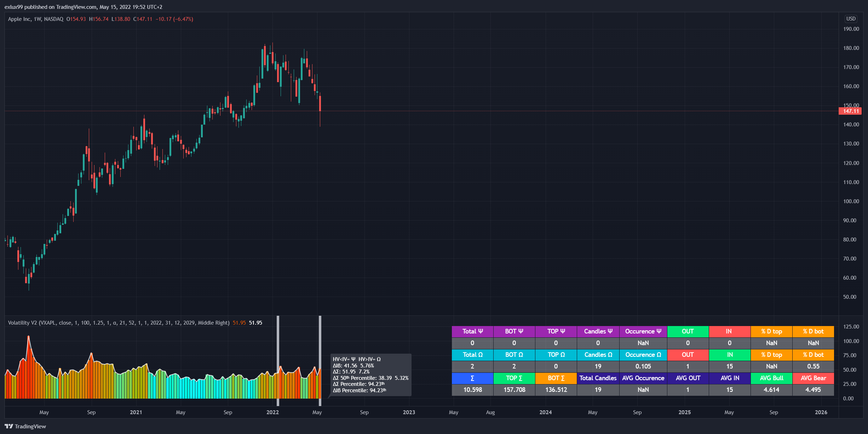Click the 'Total Candles' header cell
The image size is (868, 434).
(x=598, y=378)
